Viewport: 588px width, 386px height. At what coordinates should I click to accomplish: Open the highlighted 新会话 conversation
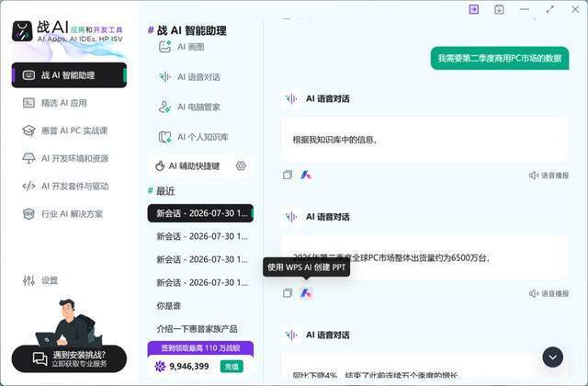tap(200, 213)
